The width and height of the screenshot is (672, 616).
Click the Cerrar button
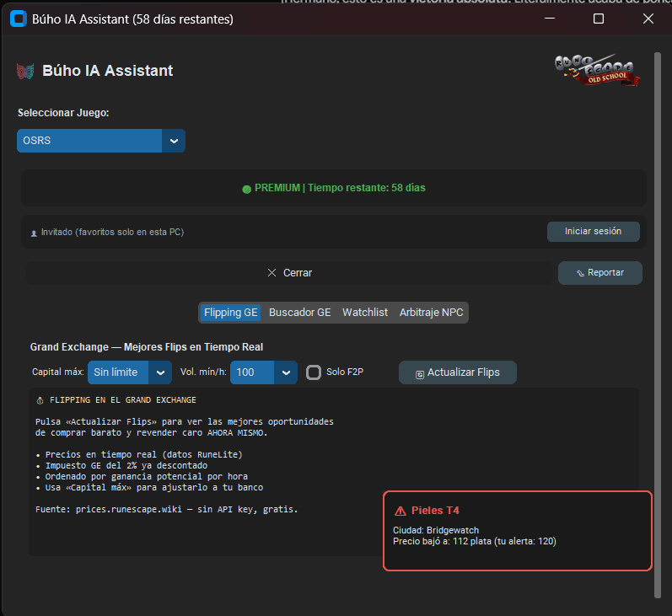coord(289,273)
